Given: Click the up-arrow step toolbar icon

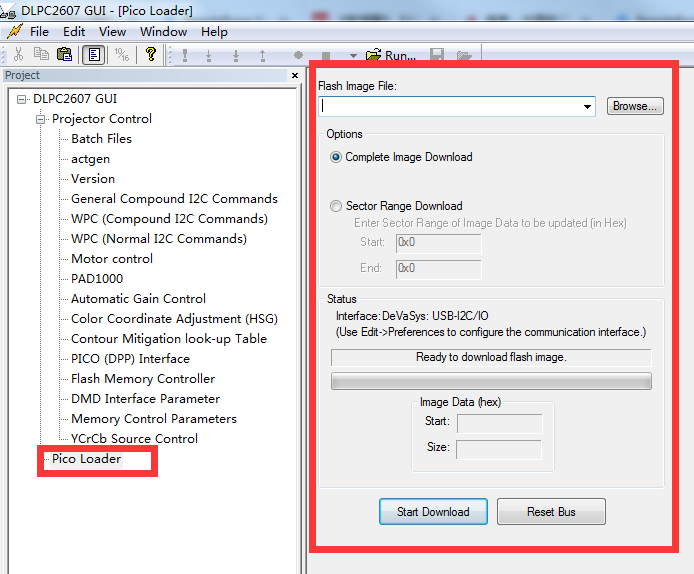Looking at the screenshot, I should tap(262, 56).
